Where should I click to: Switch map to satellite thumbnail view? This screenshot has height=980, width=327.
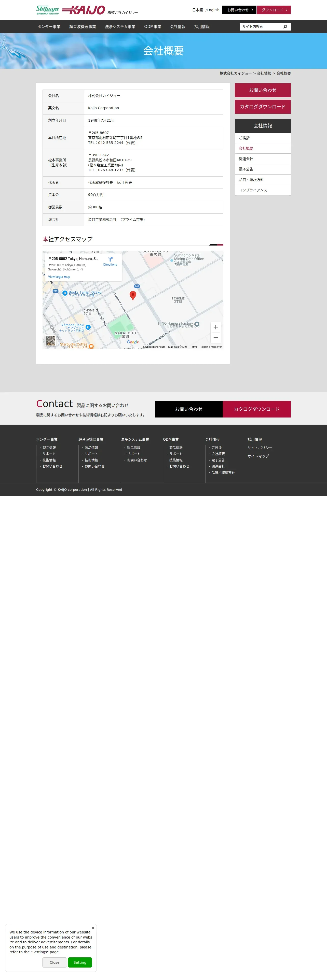(x=50, y=340)
